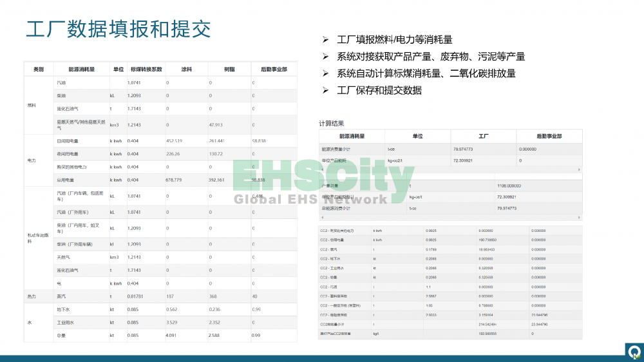This screenshot has height=362, width=644.
Task: Click the 涂料 column header
Action: 186,69
